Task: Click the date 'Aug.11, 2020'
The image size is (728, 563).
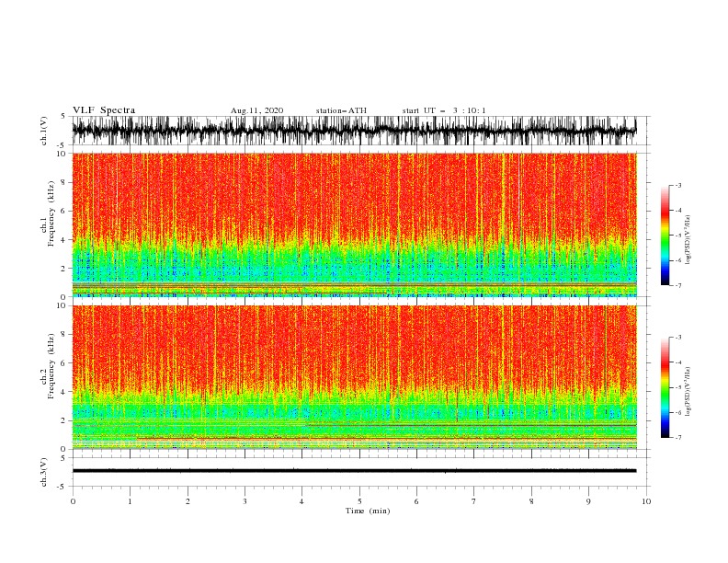Action: click(x=256, y=110)
